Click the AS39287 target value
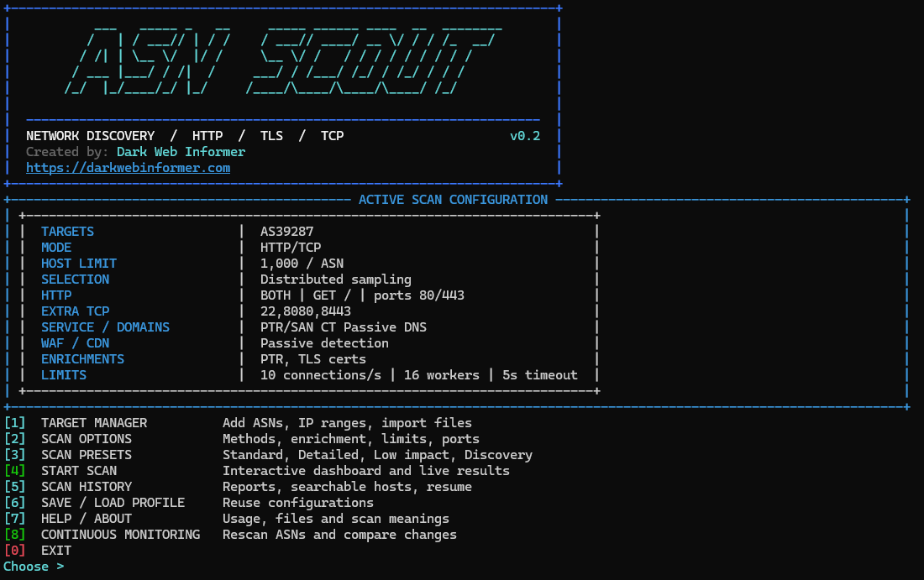This screenshot has width=924, height=580. point(287,232)
